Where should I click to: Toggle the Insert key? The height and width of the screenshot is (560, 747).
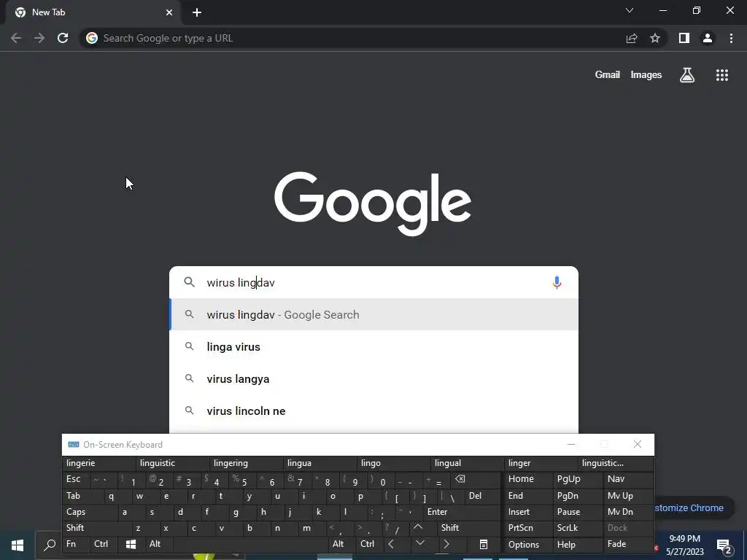[x=528, y=512]
